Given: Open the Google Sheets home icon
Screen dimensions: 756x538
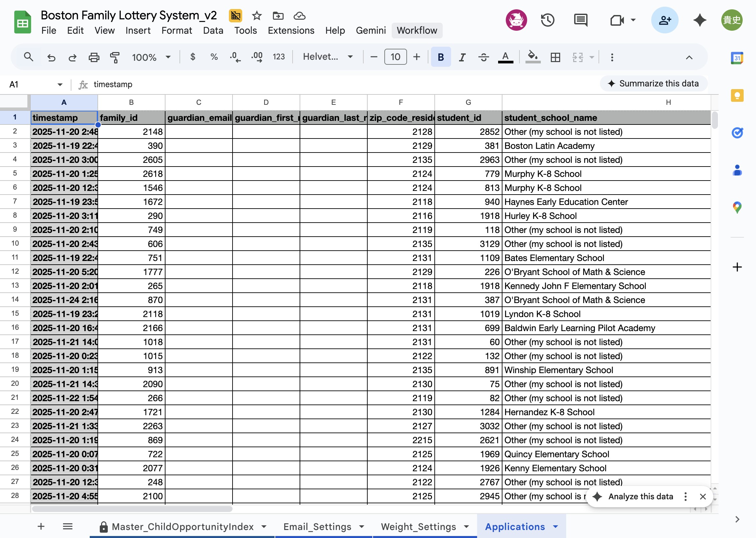Looking at the screenshot, I should pyautogui.click(x=22, y=22).
